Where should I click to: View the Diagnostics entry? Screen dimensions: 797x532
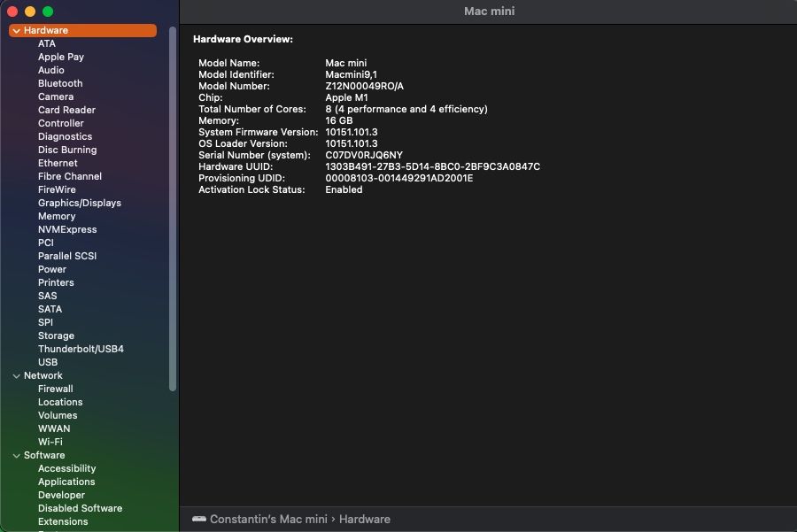click(x=65, y=136)
